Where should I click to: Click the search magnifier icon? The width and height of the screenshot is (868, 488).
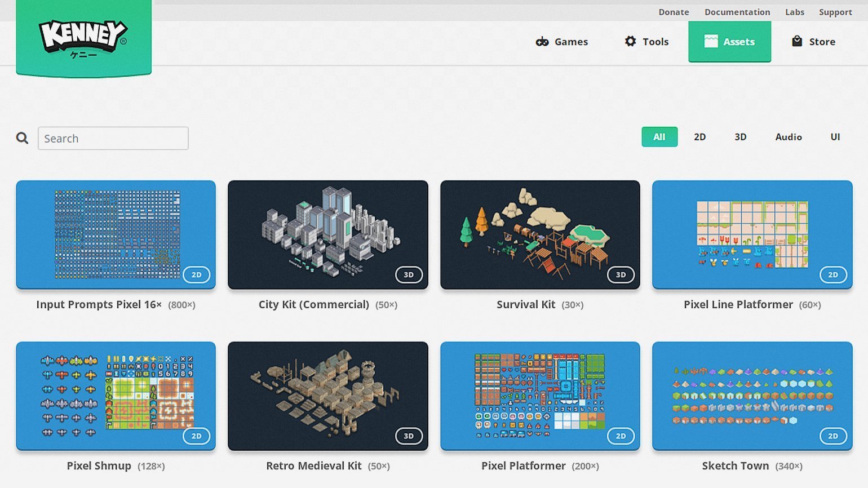pyautogui.click(x=22, y=138)
